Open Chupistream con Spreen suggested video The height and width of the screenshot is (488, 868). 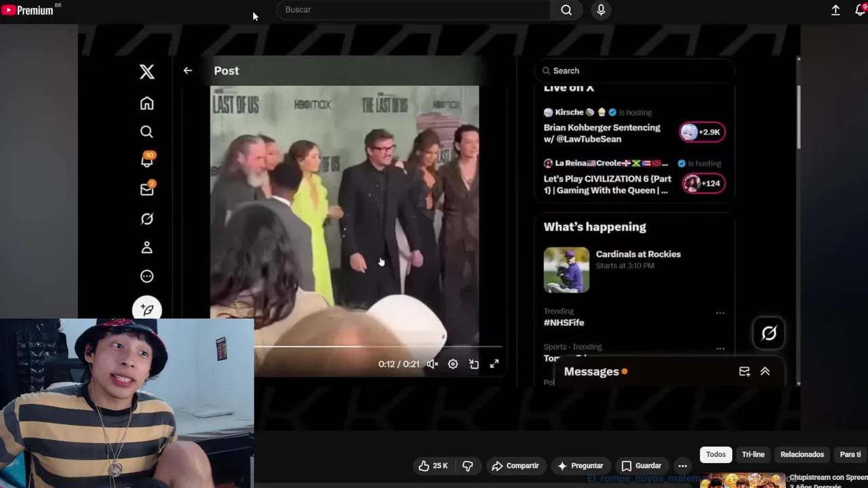tap(784, 481)
